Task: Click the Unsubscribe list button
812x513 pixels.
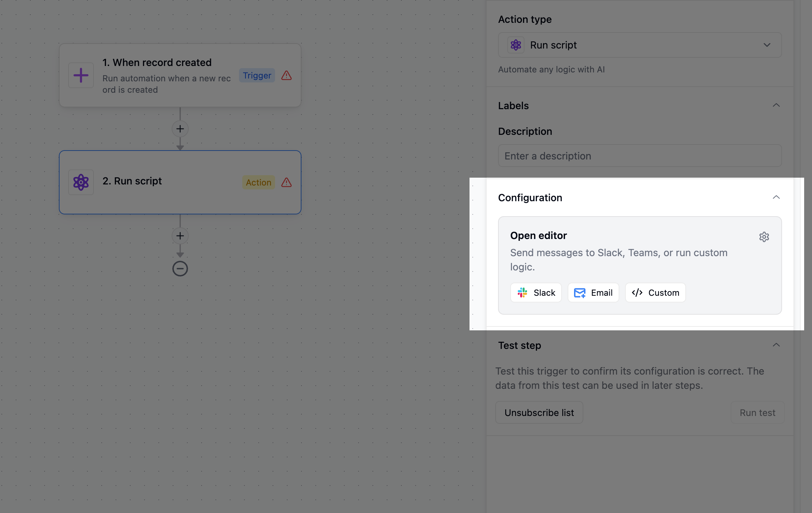Action: 539,413
